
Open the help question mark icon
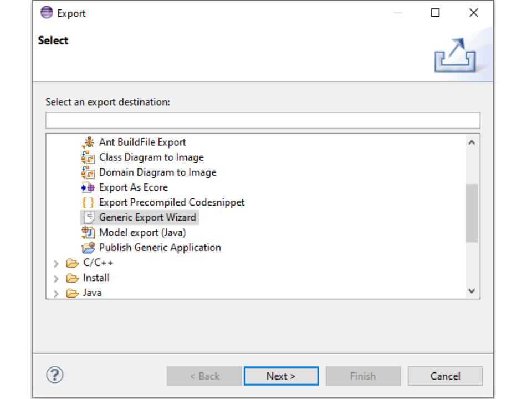pos(55,375)
